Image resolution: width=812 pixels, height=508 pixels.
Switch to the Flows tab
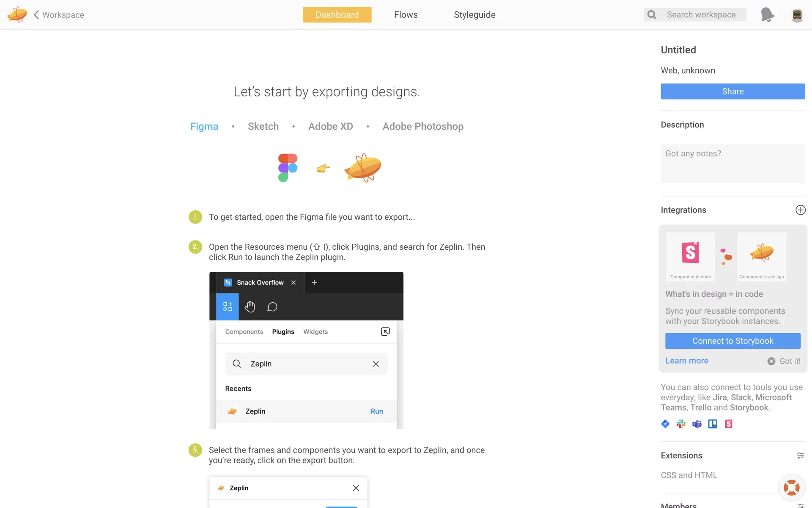coord(406,15)
